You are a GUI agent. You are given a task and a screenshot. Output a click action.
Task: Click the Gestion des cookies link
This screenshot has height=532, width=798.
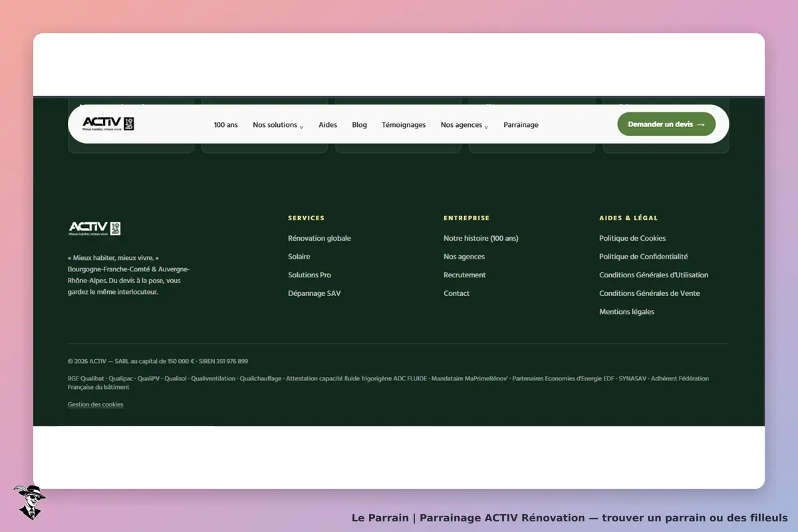tap(95, 404)
